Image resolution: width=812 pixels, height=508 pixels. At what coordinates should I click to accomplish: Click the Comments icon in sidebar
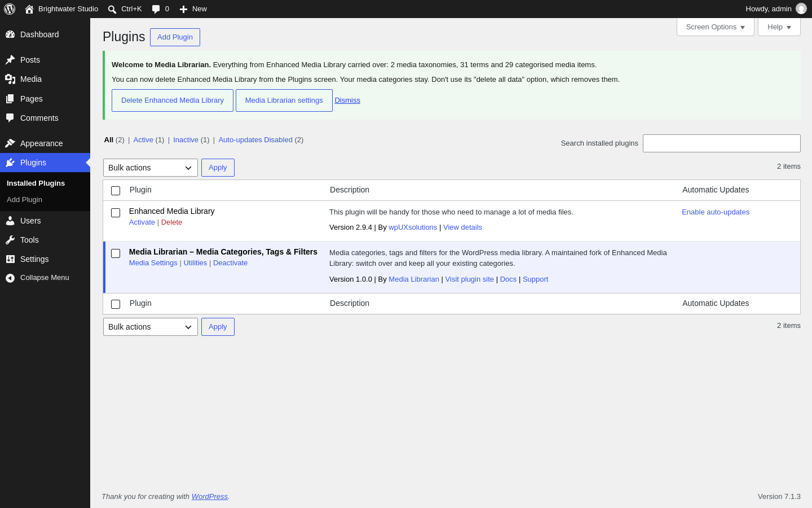point(10,118)
